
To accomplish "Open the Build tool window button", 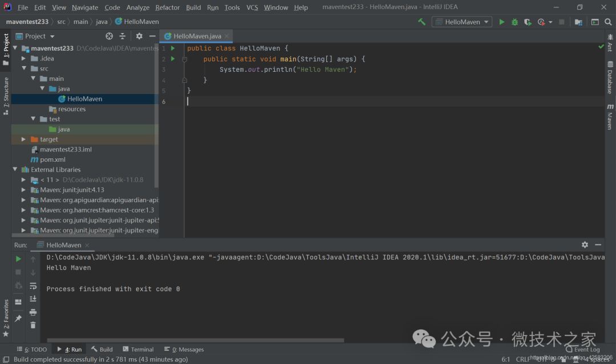I will coord(102,350).
